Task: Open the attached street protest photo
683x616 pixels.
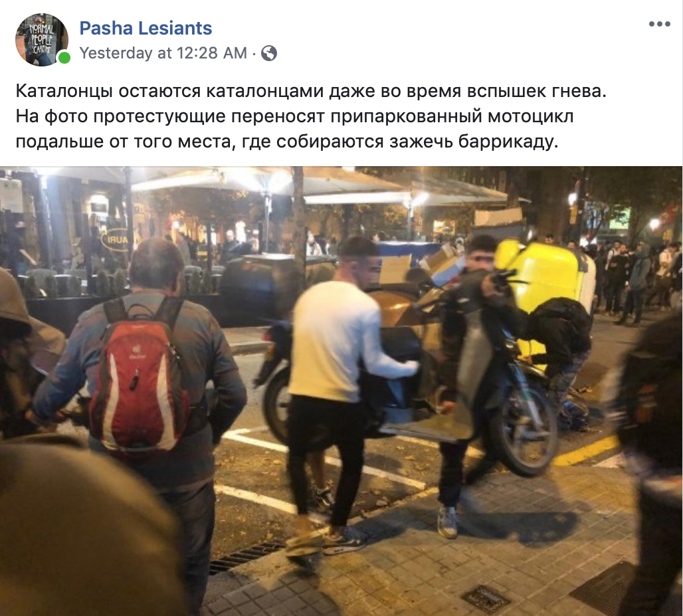Action: pyautogui.click(x=341, y=391)
